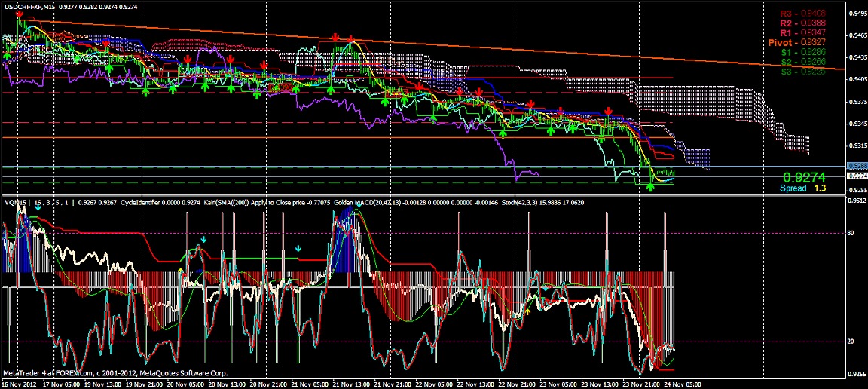
Task: Click the red sell arrow at the chart's far-left peak
Action: click(x=20, y=14)
